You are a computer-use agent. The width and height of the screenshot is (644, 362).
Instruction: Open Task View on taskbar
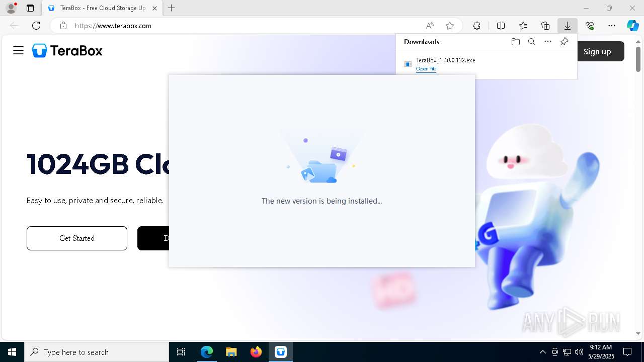[181, 352]
